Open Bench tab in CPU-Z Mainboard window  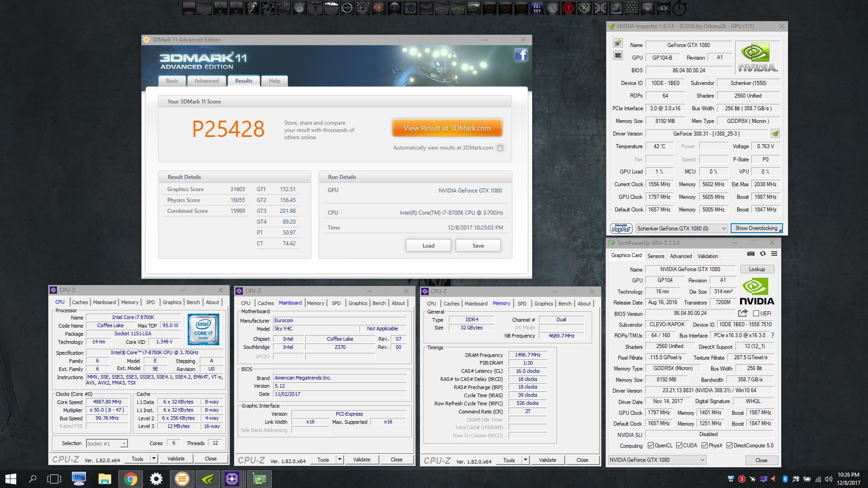point(379,303)
